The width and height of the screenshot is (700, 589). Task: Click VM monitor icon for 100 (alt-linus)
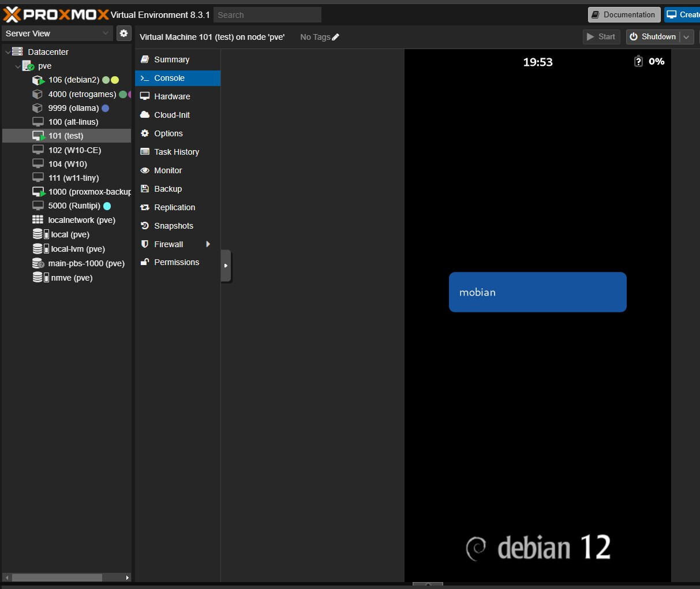[38, 122]
